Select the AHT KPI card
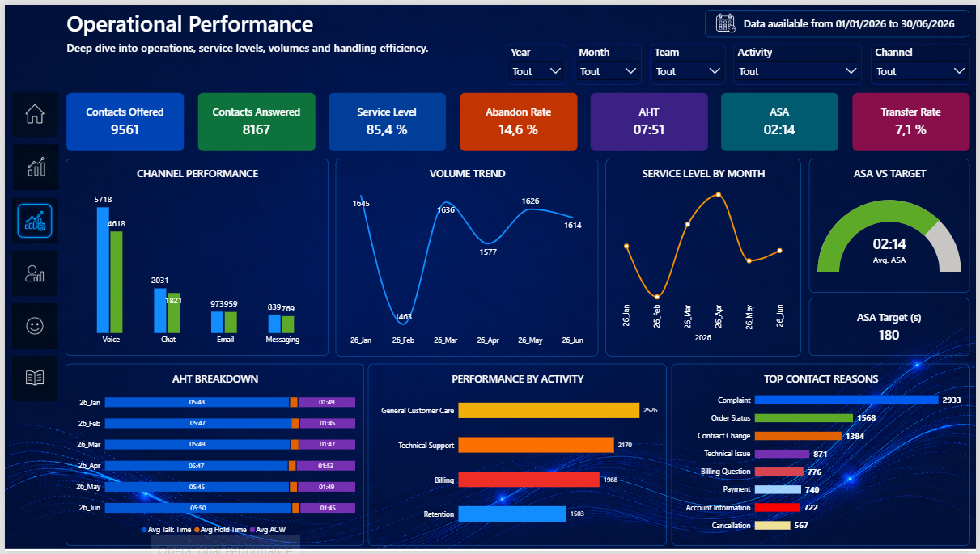 click(x=648, y=122)
